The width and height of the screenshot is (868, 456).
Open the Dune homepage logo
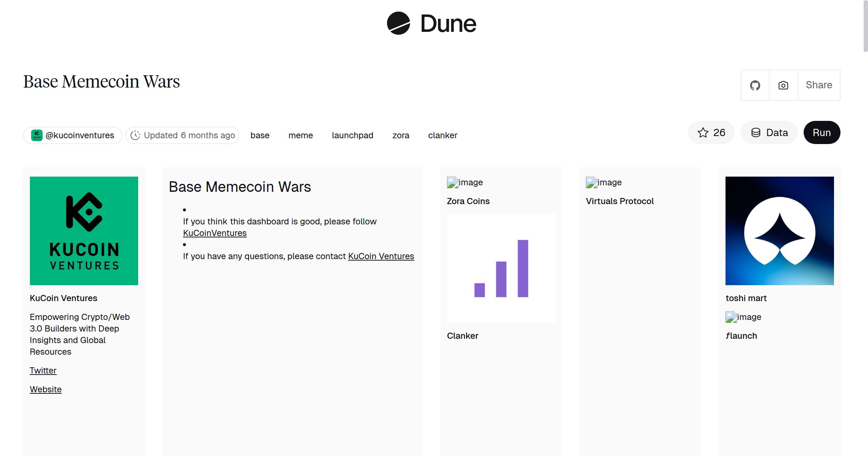(431, 24)
